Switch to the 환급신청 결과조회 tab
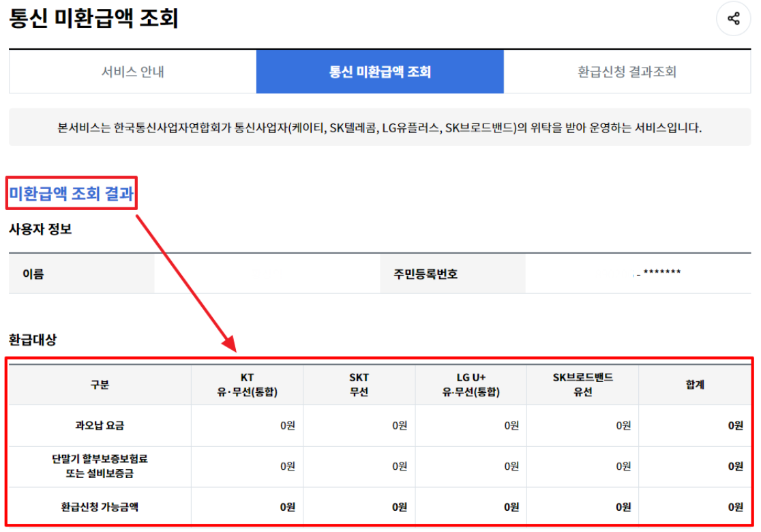This screenshot has width=761, height=532. point(633,72)
